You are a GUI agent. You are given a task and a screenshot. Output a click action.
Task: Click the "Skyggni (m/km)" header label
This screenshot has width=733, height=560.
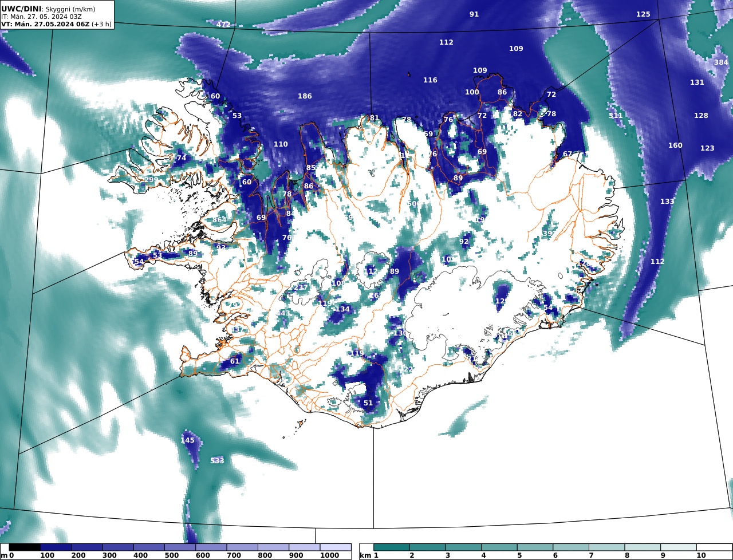click(69, 10)
